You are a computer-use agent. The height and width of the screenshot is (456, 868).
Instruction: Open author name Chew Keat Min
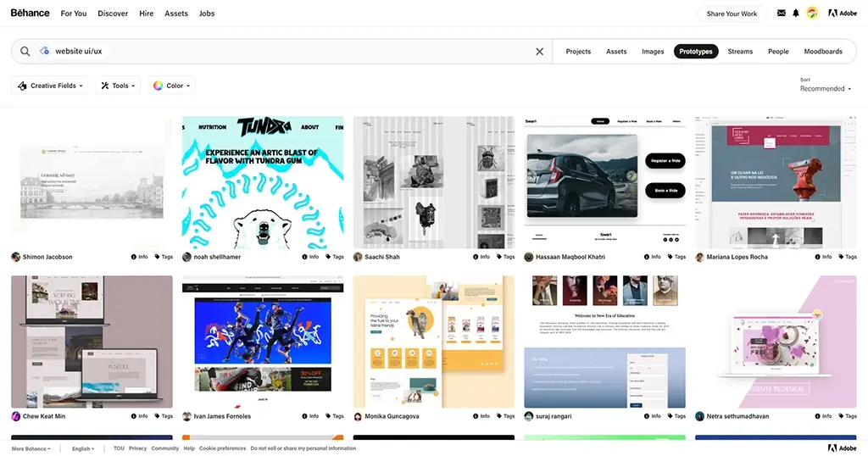(x=44, y=416)
